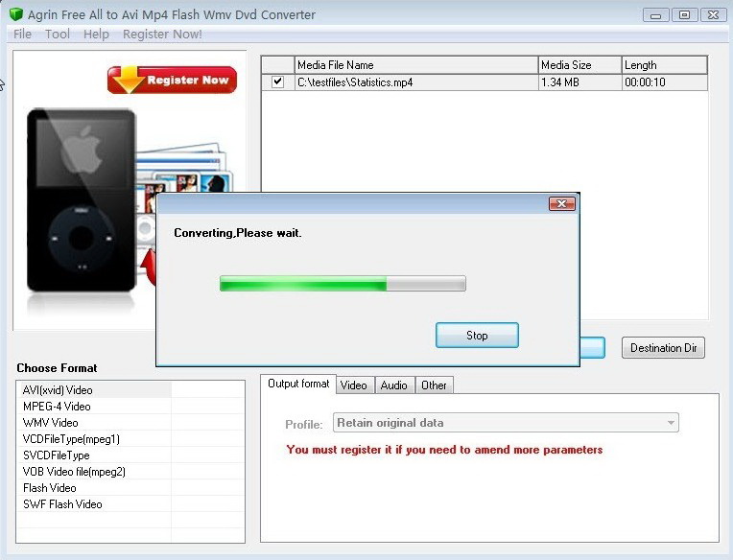Minimize the converter window
Viewport: 733px width, 560px height.
click(x=655, y=15)
